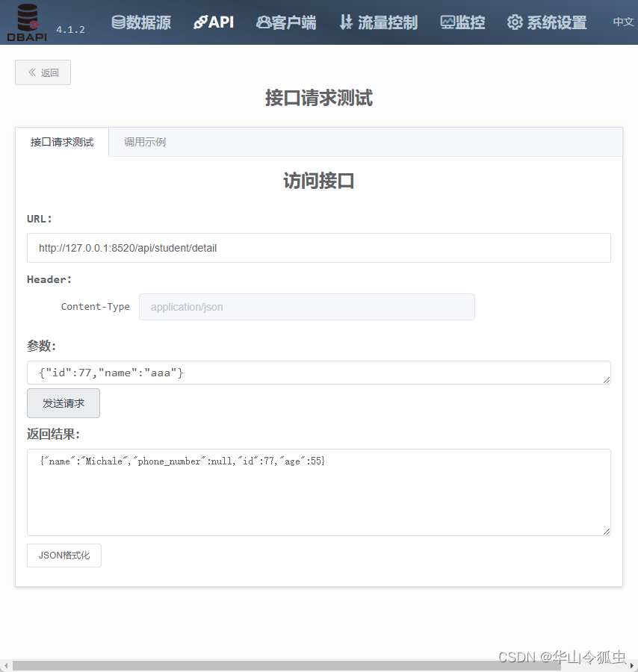Switch to the 调用示例 tab

pyautogui.click(x=144, y=142)
